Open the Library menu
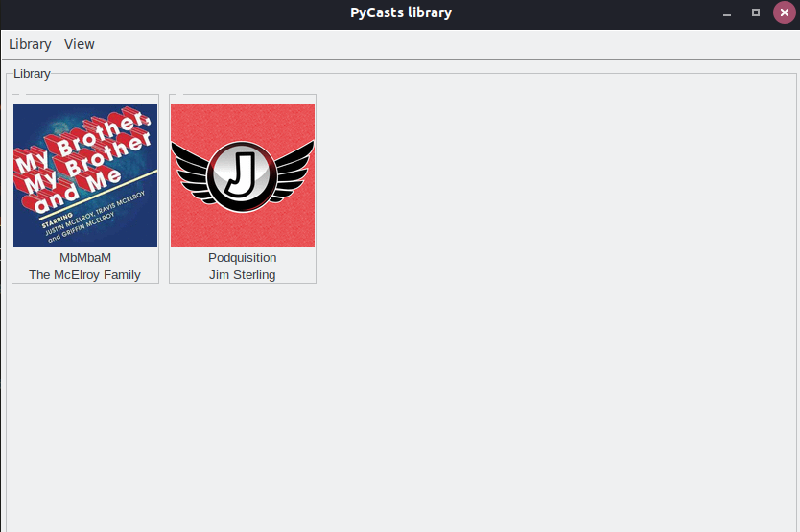The width and height of the screenshot is (800, 532). tap(30, 44)
